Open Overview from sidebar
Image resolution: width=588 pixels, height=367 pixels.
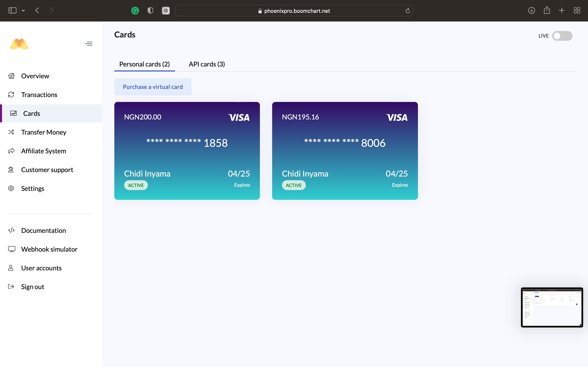(x=35, y=76)
